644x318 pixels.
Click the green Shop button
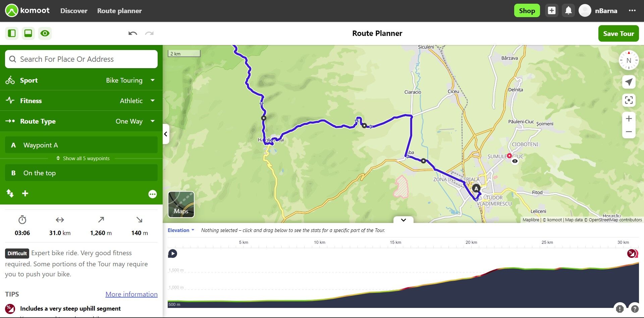(x=527, y=11)
